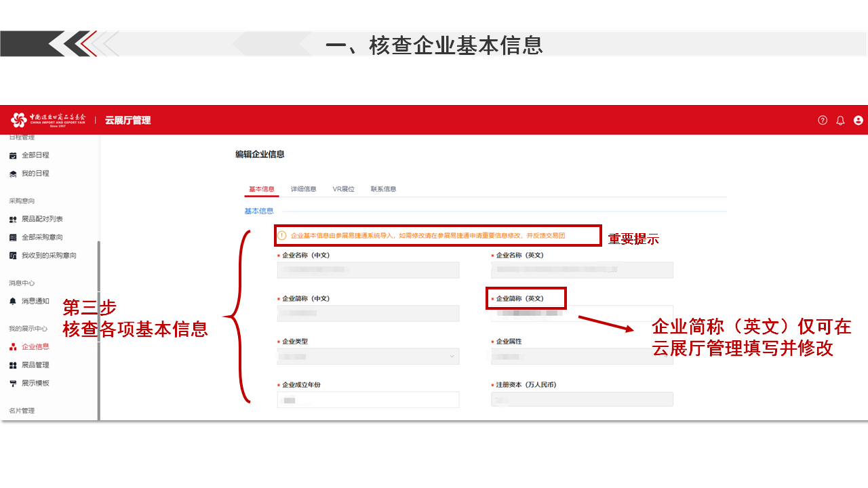The width and height of the screenshot is (868, 488).
Task: Open 展示模板 in the sidebar
Action: click(35, 383)
